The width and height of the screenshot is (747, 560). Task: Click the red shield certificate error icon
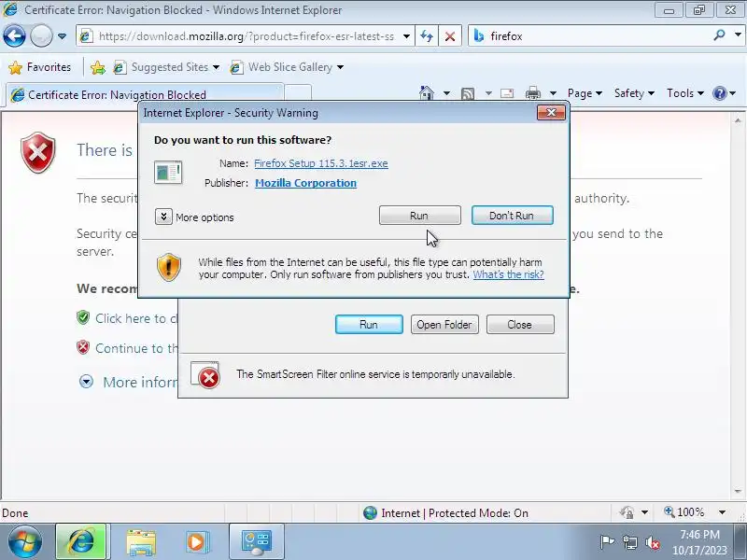38,152
